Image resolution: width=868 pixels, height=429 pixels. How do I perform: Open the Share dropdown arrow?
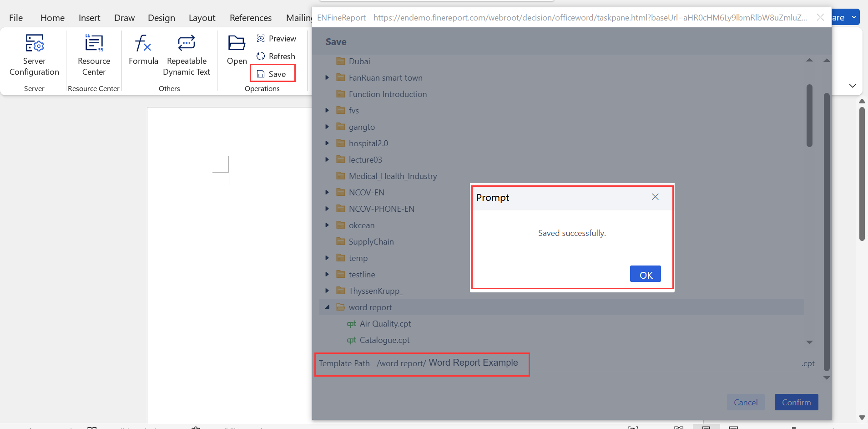point(854,17)
